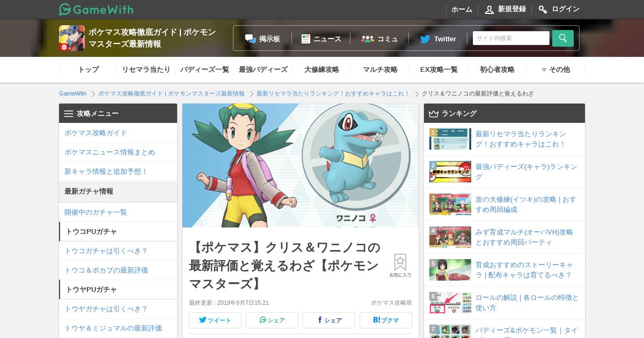Open the トップ nav tab
The width and height of the screenshot is (644, 338).
[88, 70]
